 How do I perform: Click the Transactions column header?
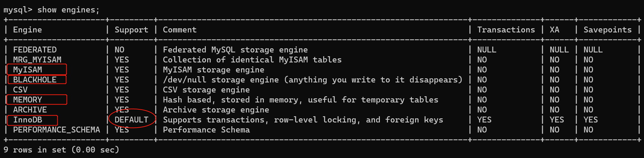[x=506, y=30]
